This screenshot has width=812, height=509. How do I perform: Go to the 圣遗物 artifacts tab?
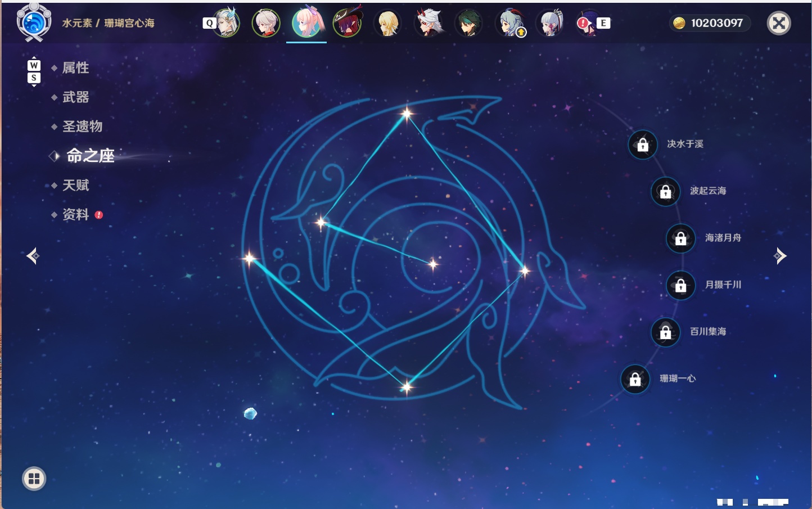82,127
